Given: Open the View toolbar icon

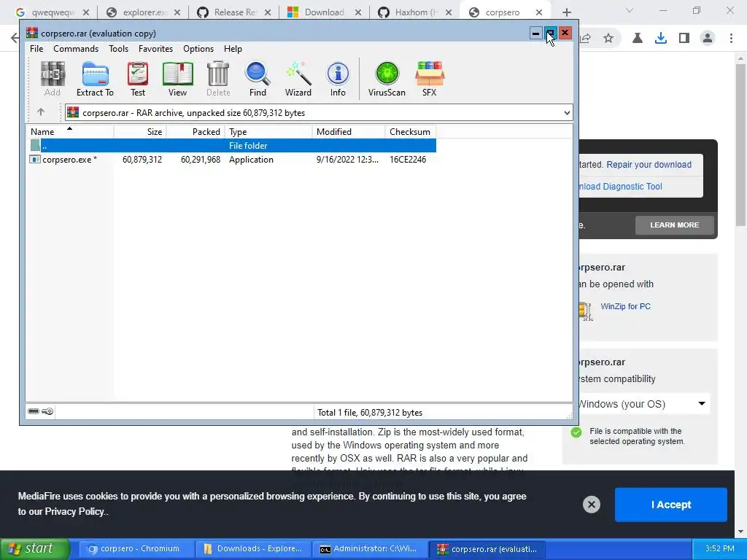Looking at the screenshot, I should coord(178,79).
